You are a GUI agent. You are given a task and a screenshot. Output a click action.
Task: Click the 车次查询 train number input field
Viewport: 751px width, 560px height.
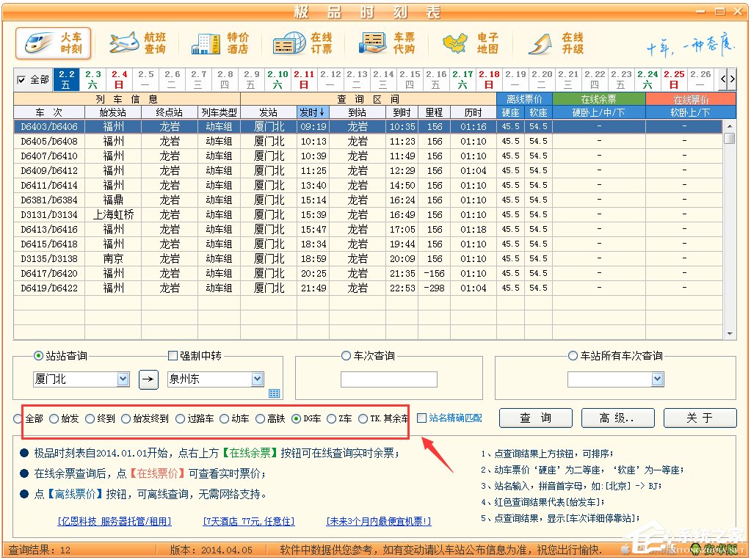point(389,379)
